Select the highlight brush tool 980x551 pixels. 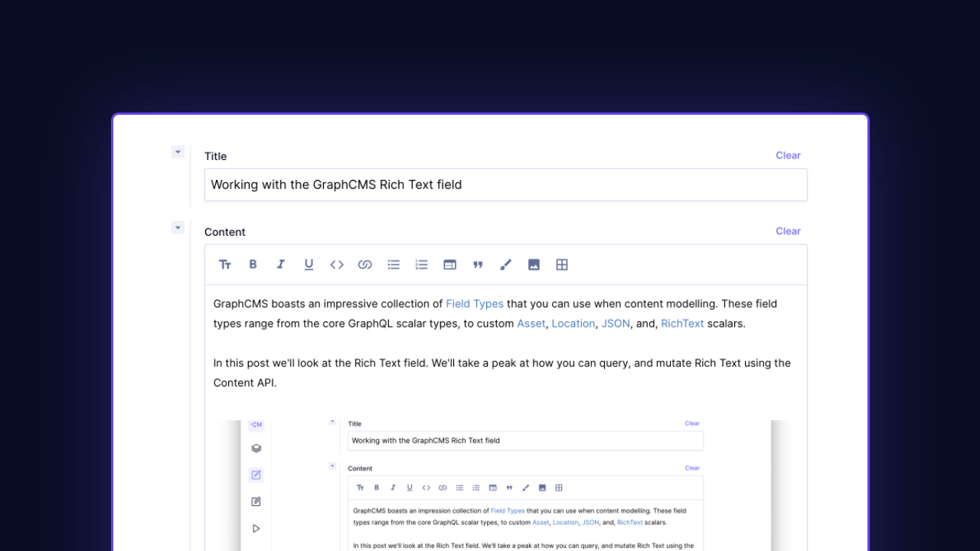pyautogui.click(x=505, y=264)
